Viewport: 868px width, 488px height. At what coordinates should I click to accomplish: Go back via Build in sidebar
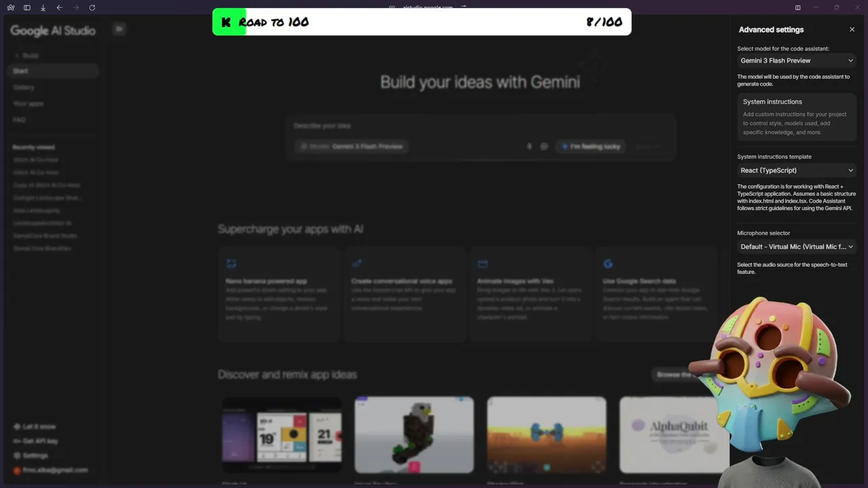(26, 56)
